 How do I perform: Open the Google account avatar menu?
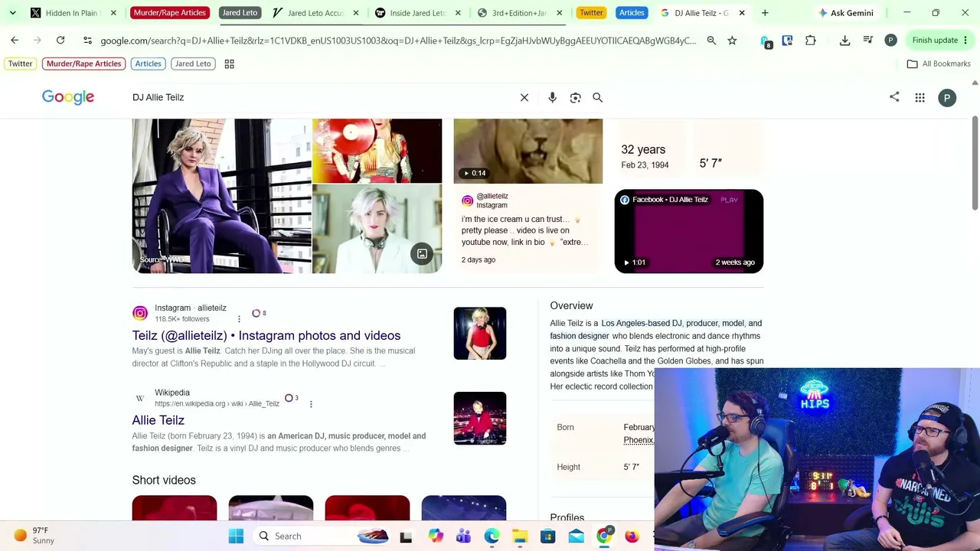pyautogui.click(x=947, y=98)
